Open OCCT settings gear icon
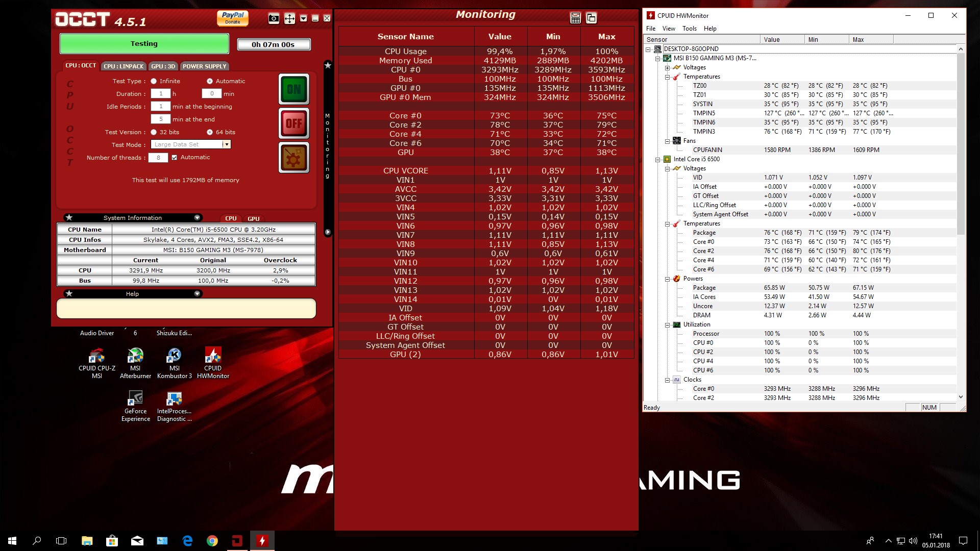The height and width of the screenshot is (551, 980). 293,158
